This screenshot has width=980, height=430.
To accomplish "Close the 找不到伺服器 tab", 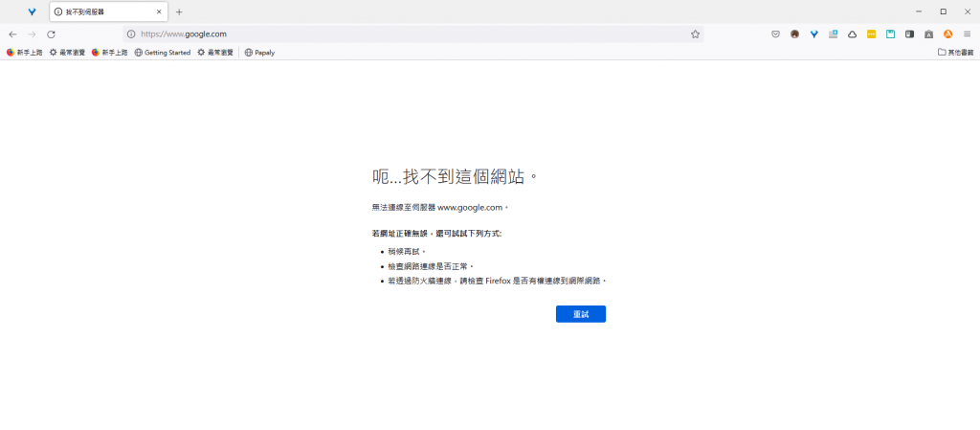I will coord(159,11).
